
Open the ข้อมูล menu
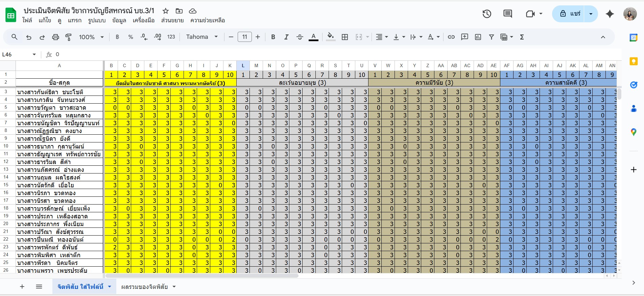[x=119, y=21]
